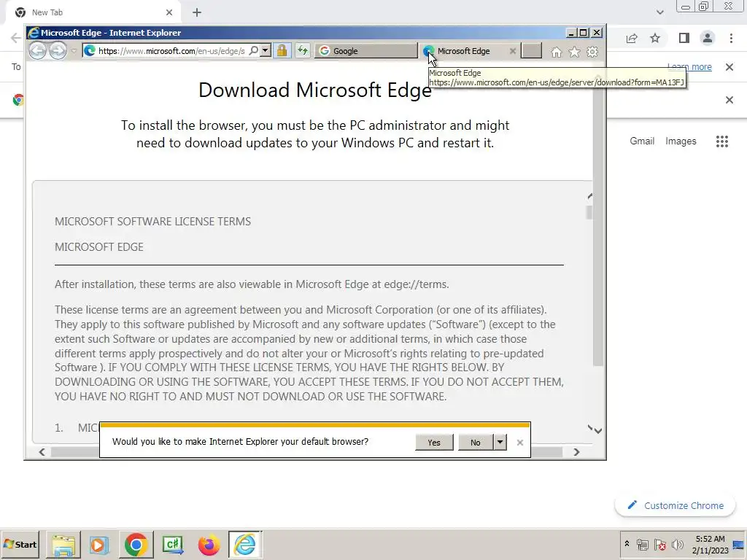Click Yes to make IE default browser
Image resolution: width=747 pixels, height=560 pixels.
[433, 443]
